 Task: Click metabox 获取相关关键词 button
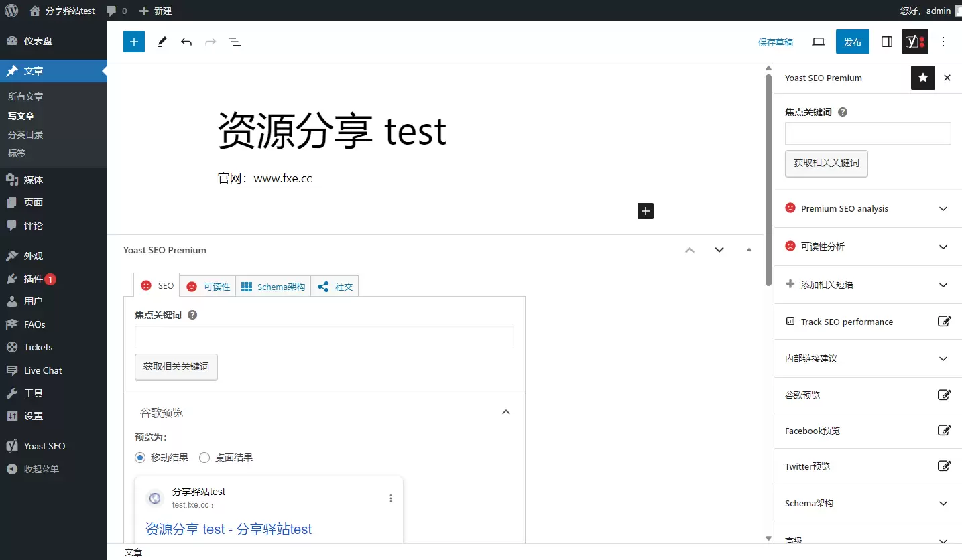(x=176, y=367)
